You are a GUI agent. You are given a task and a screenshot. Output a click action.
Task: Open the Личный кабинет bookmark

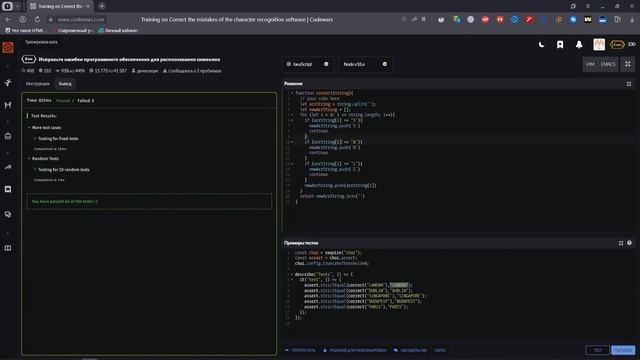(x=118, y=31)
